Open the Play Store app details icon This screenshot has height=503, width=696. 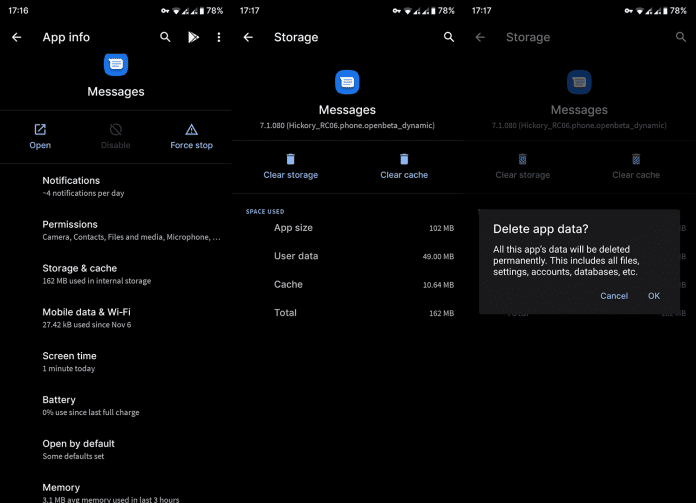(x=193, y=37)
